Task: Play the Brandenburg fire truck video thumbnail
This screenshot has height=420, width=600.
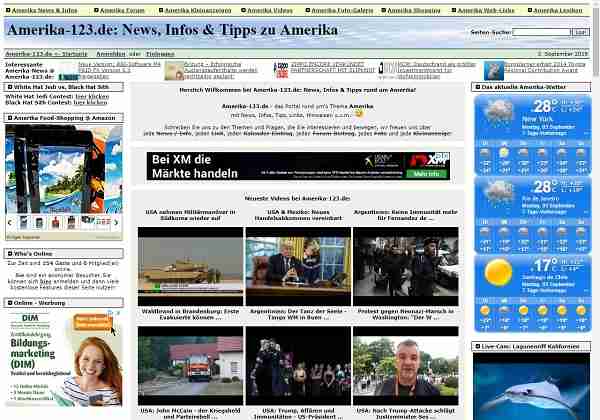Action: pos(191,365)
